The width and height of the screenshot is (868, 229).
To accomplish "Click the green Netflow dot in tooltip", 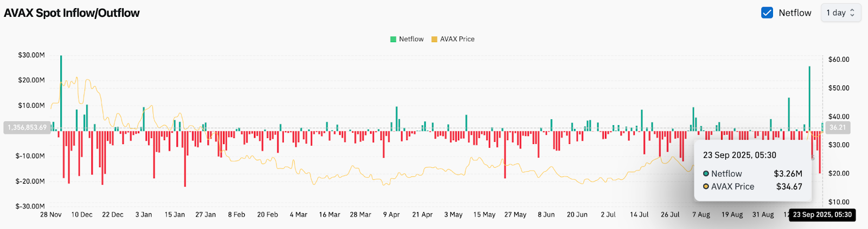I will 706,174.
